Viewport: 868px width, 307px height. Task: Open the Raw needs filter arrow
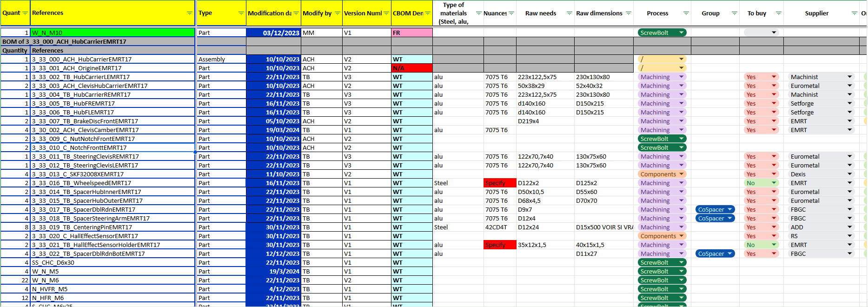pos(569,13)
